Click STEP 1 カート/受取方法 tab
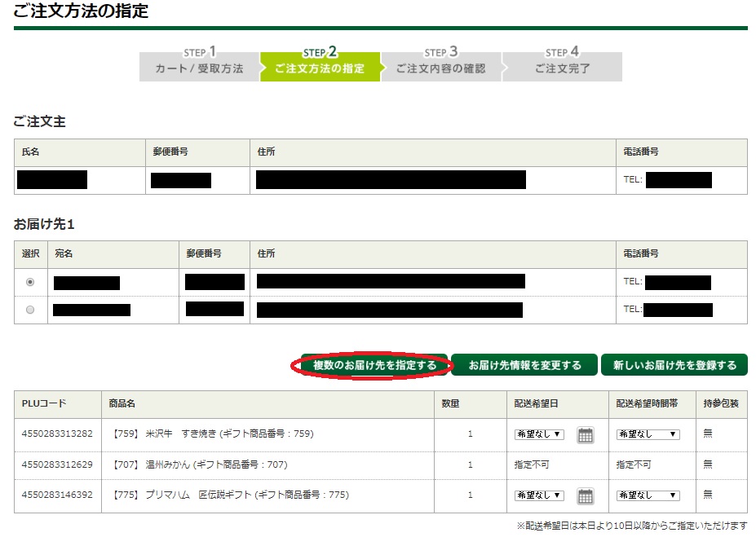The width and height of the screenshot is (756, 537). [x=199, y=64]
